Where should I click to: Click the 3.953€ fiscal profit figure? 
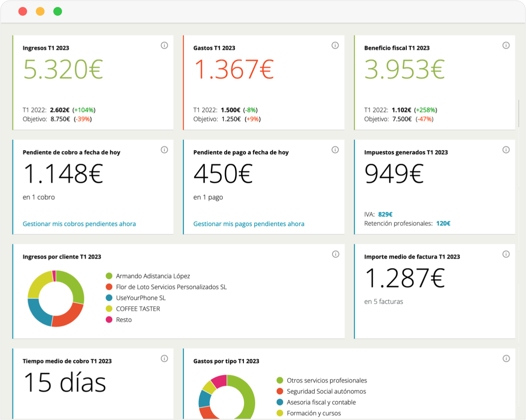click(405, 69)
